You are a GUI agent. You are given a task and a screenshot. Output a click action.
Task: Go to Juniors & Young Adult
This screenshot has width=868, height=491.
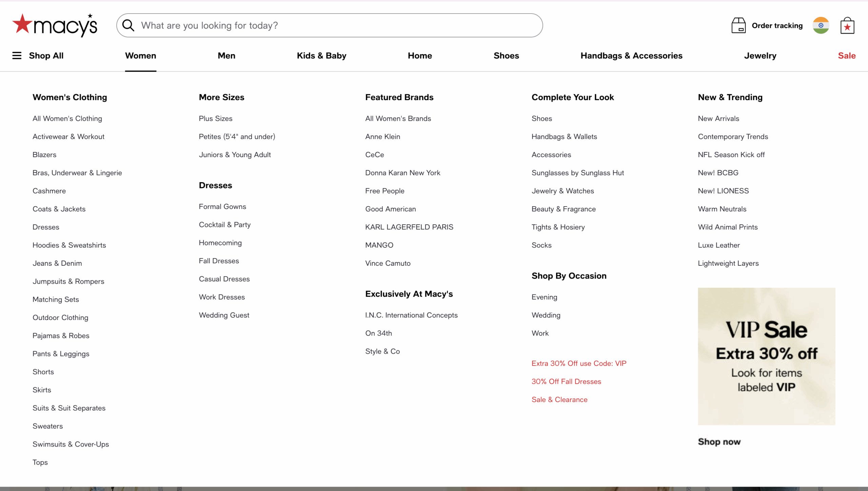[235, 154]
